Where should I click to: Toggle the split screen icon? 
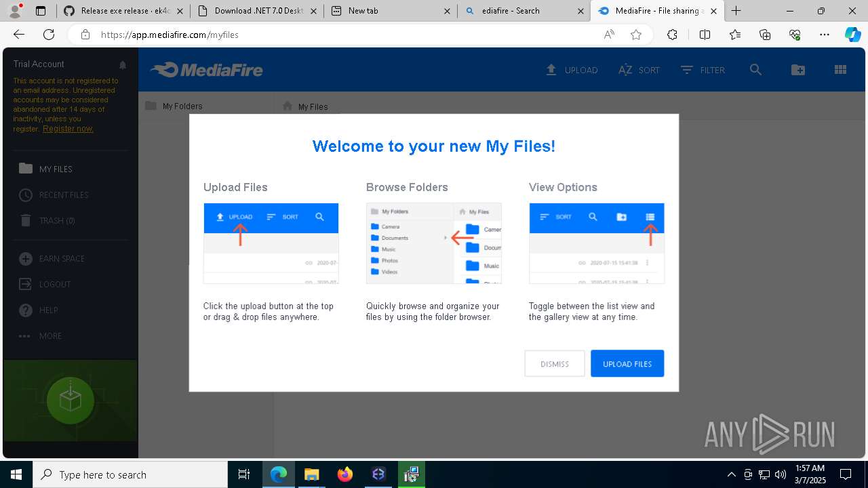pos(705,35)
